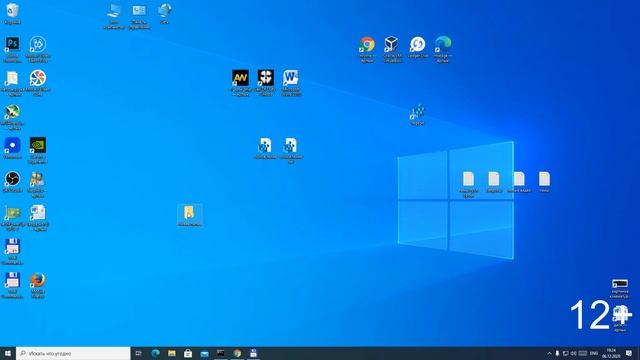
Task: Select the round blue arrows shortcut beside Photoshop
Action: point(38,49)
